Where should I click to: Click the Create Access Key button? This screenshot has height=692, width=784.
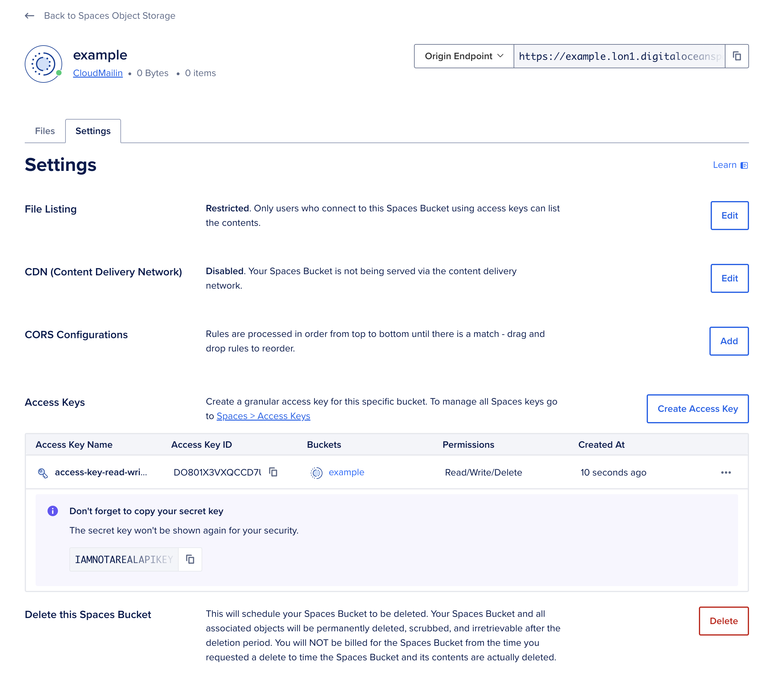tap(697, 409)
